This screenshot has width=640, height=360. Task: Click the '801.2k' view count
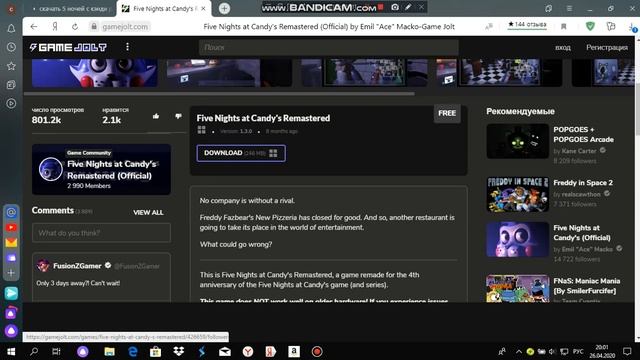point(46,120)
